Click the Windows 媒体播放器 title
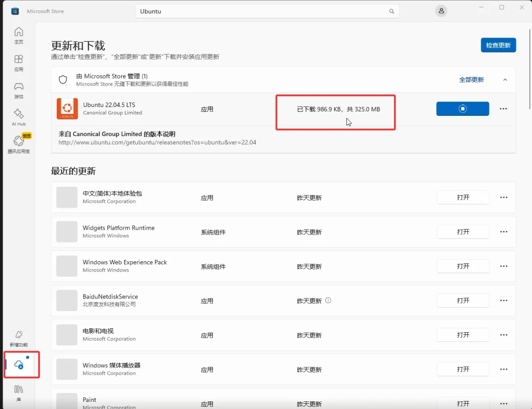The width and height of the screenshot is (532, 409). 111,365
